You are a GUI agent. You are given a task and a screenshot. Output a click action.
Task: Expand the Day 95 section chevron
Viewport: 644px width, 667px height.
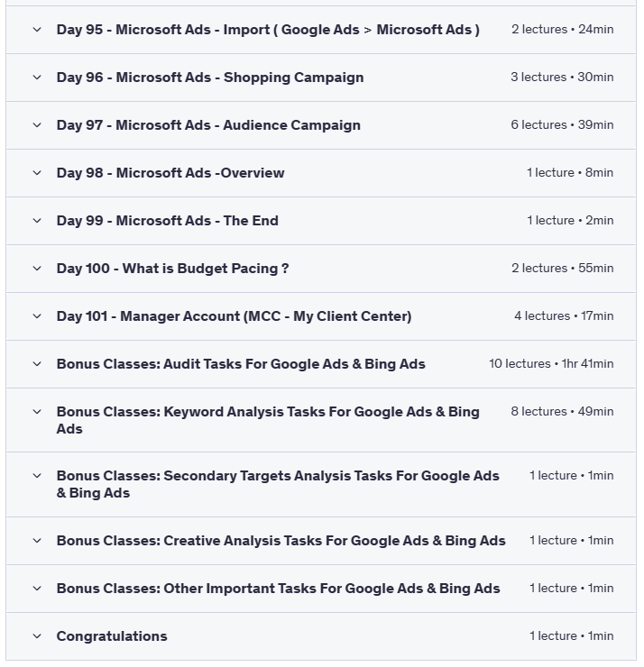point(37,30)
